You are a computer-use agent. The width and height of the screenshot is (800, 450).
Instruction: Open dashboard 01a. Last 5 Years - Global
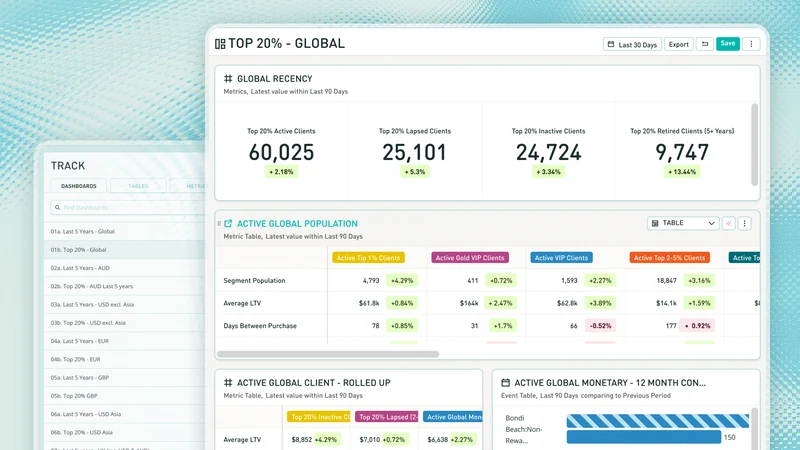[124, 231]
